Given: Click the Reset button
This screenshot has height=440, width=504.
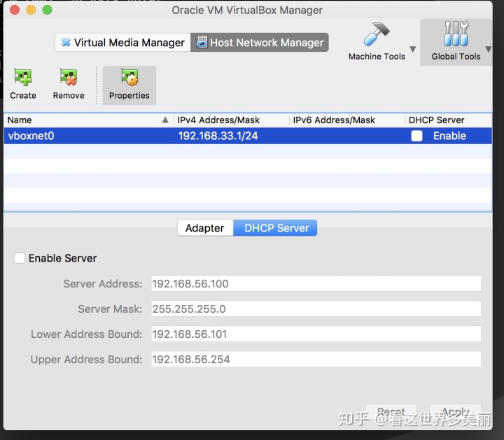Looking at the screenshot, I should tap(391, 412).
